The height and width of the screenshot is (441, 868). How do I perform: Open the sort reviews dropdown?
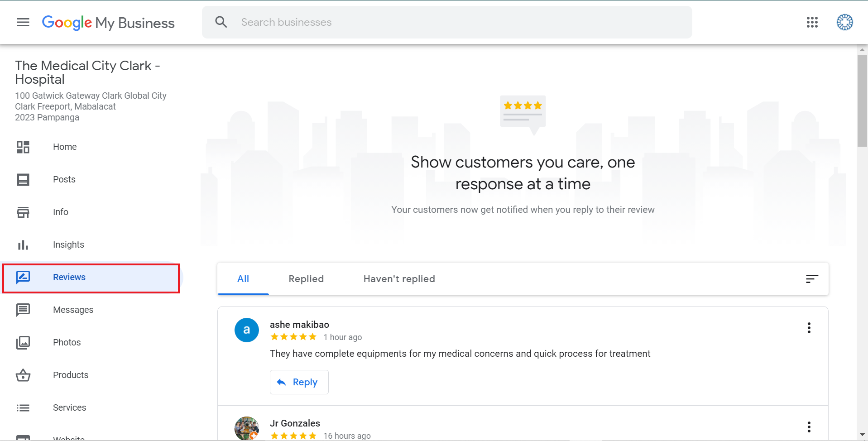coord(812,279)
